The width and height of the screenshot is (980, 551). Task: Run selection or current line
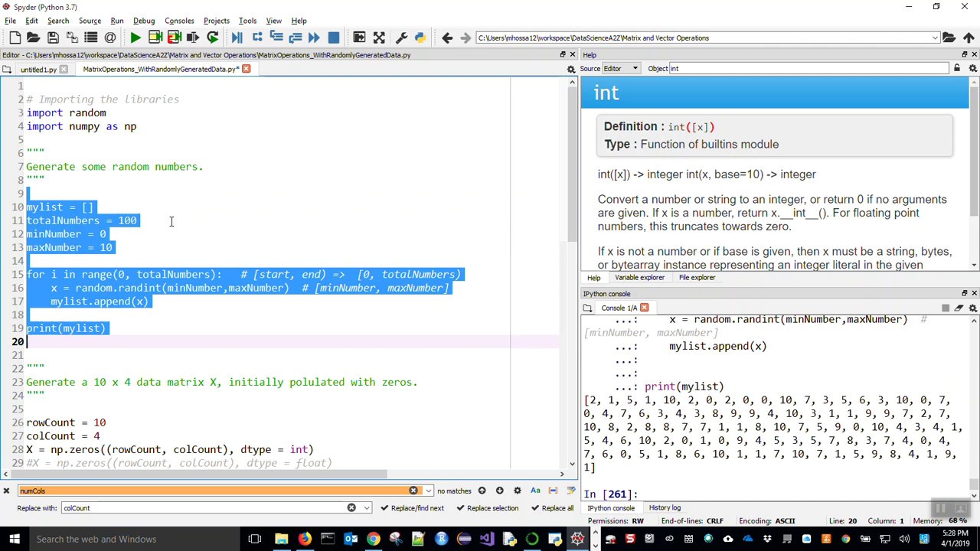193,37
